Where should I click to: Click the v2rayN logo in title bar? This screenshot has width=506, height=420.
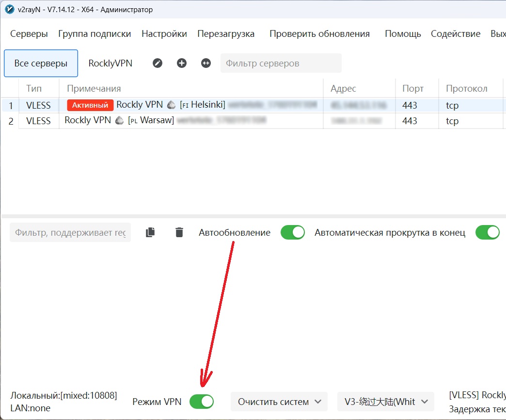point(9,9)
